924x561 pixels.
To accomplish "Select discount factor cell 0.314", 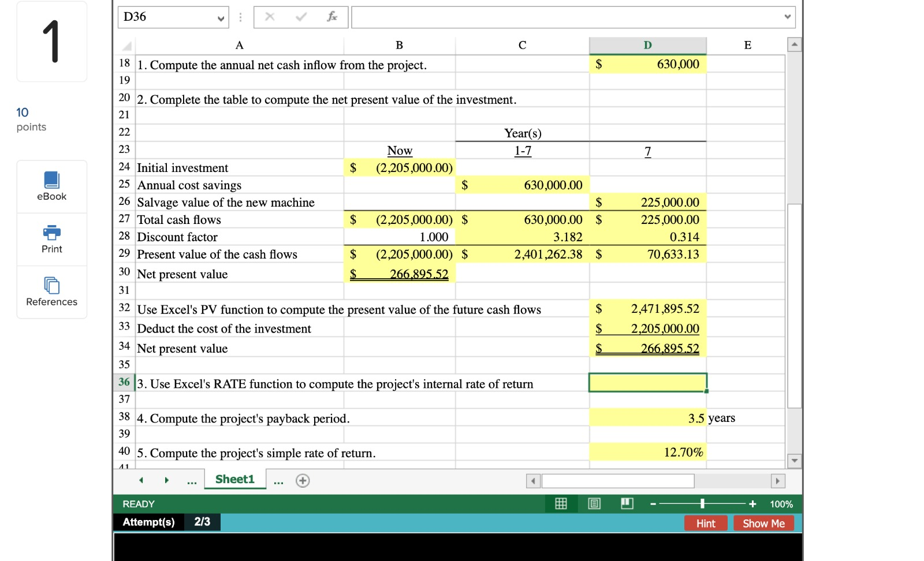I will [647, 237].
